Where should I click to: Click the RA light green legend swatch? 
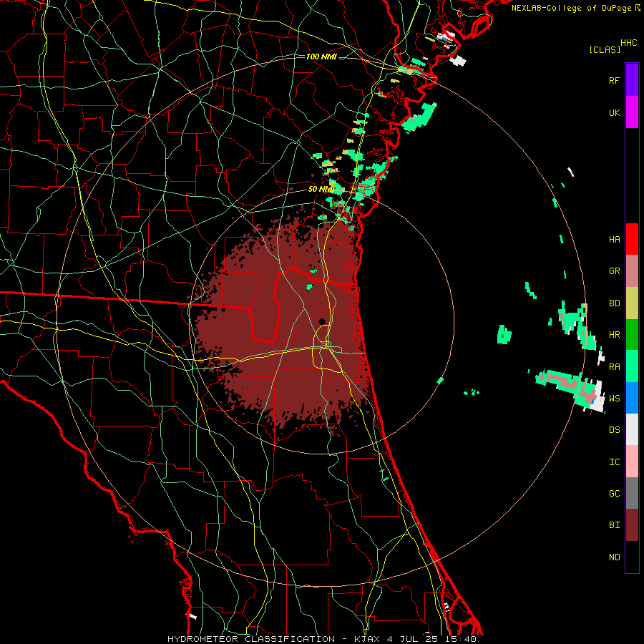pyautogui.click(x=632, y=366)
